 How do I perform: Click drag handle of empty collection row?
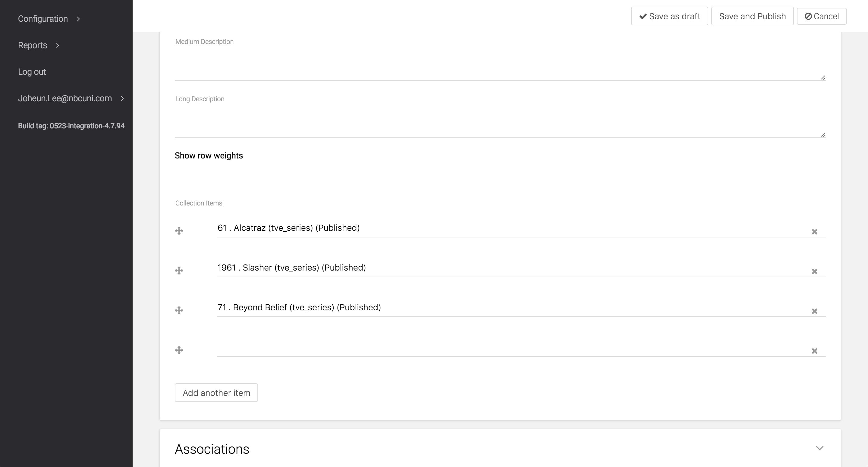click(179, 350)
